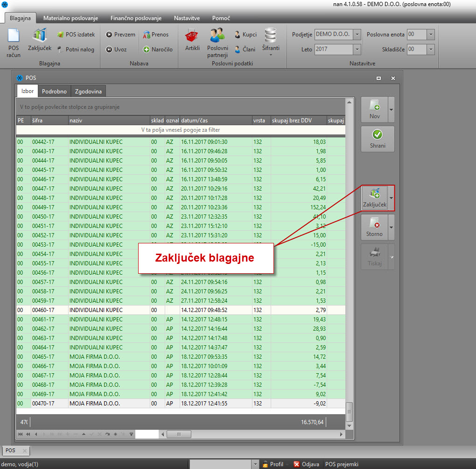Click Odjava in status bar
This screenshot has height=469, width=476.
pyautogui.click(x=306, y=464)
